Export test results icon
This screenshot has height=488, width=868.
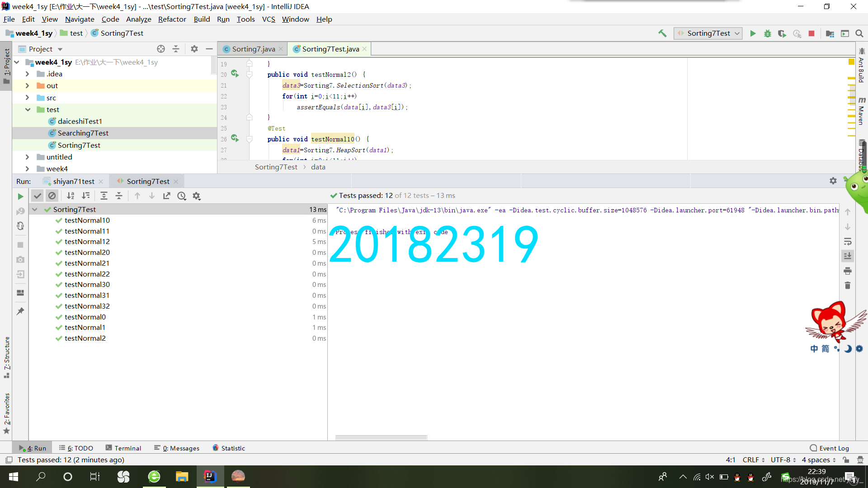coord(167,196)
